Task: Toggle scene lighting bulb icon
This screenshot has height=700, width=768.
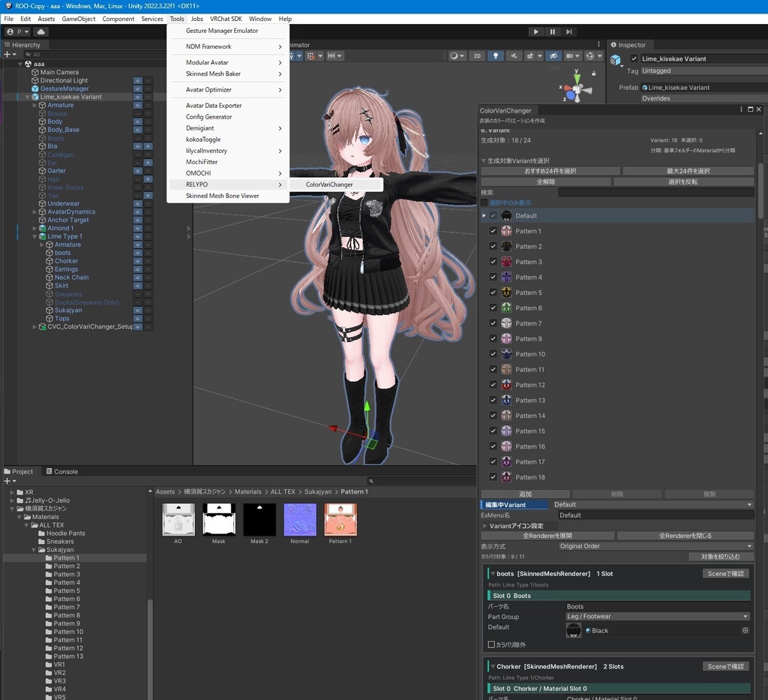Action: (x=496, y=56)
